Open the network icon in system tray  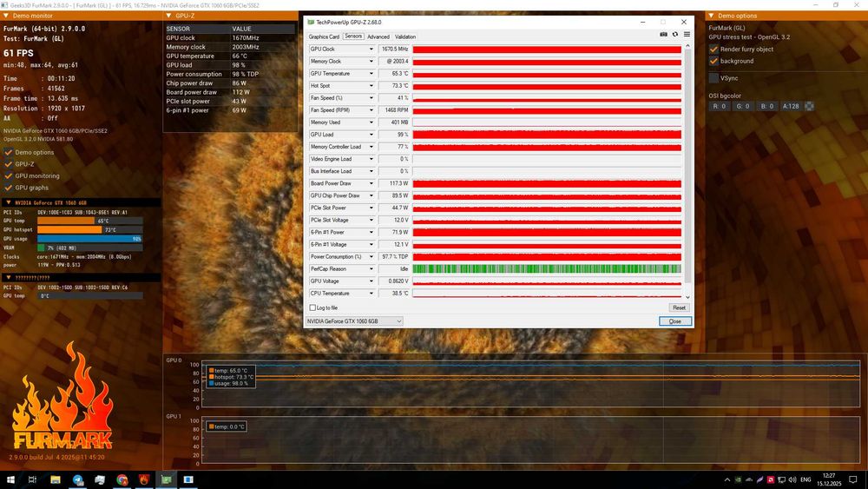(x=782, y=480)
